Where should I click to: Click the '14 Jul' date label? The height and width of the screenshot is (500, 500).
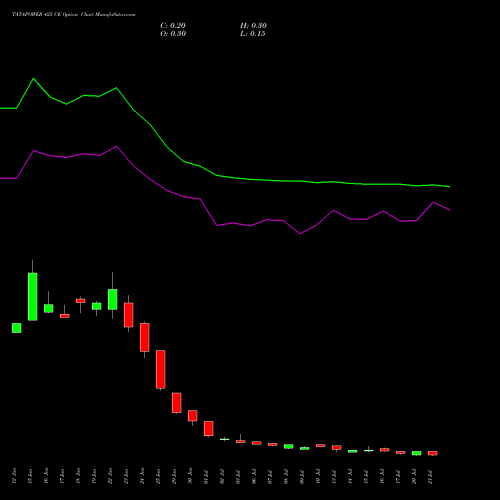click(x=350, y=476)
